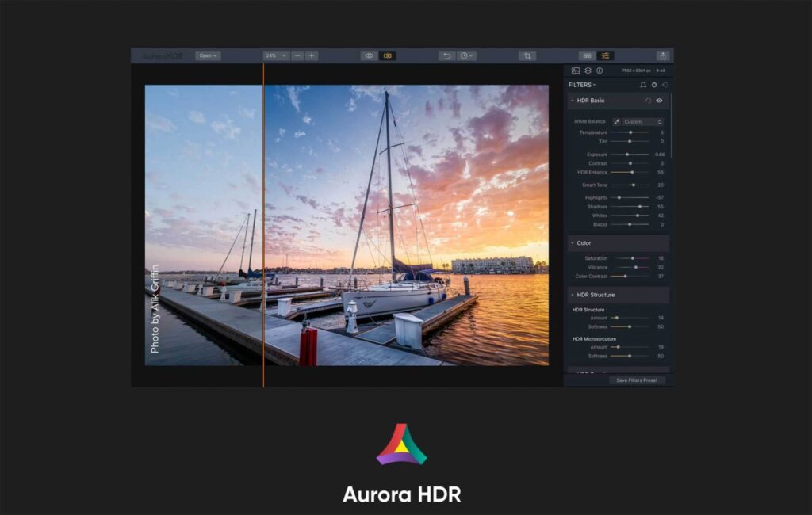
Task: Click the sailboat photo canvas
Action: (x=347, y=225)
